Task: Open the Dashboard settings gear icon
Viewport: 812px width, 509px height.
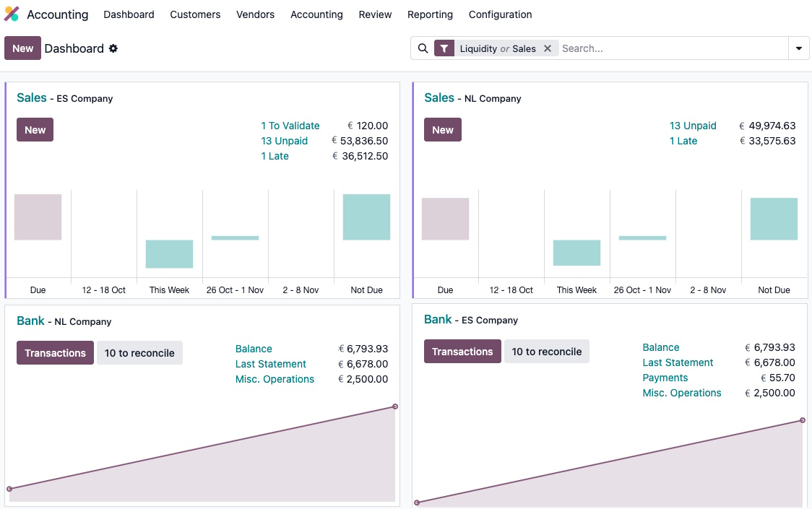Action: click(113, 48)
